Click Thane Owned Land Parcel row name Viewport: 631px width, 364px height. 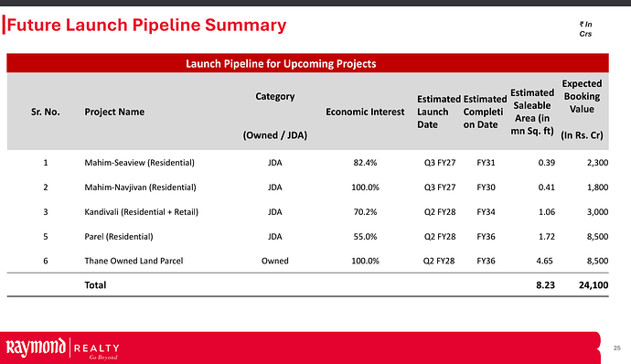(x=134, y=261)
